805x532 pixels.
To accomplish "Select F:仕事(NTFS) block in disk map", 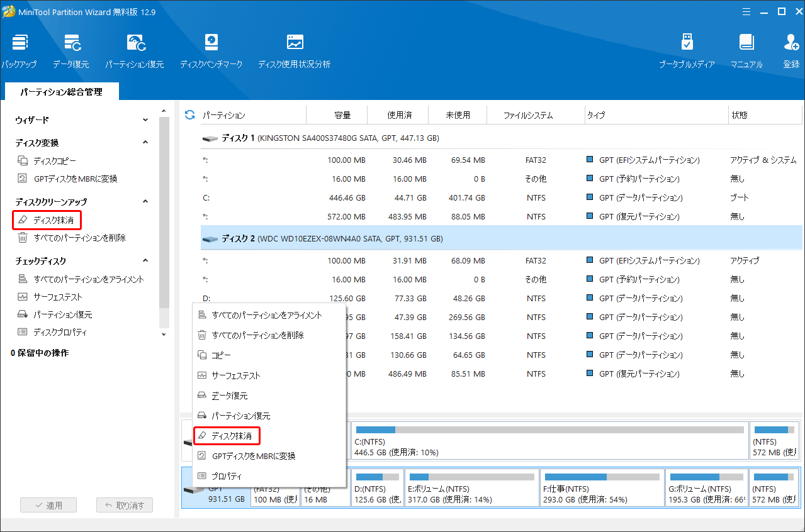I will [602, 487].
